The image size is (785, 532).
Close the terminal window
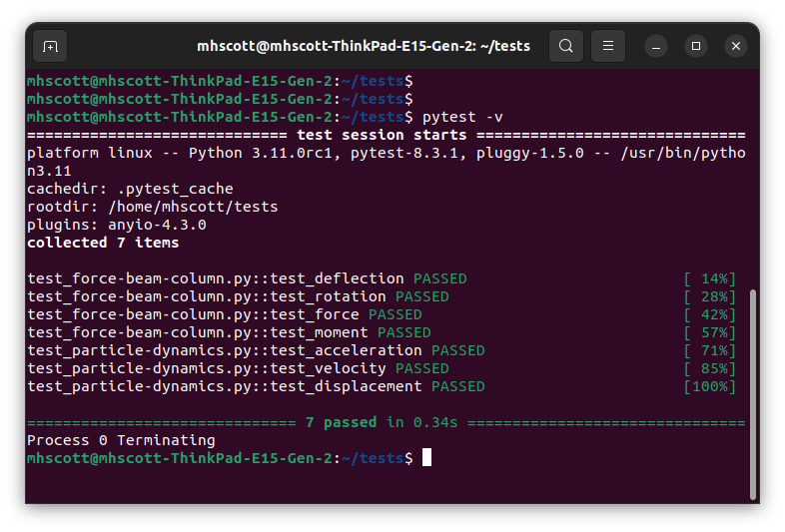click(x=736, y=46)
